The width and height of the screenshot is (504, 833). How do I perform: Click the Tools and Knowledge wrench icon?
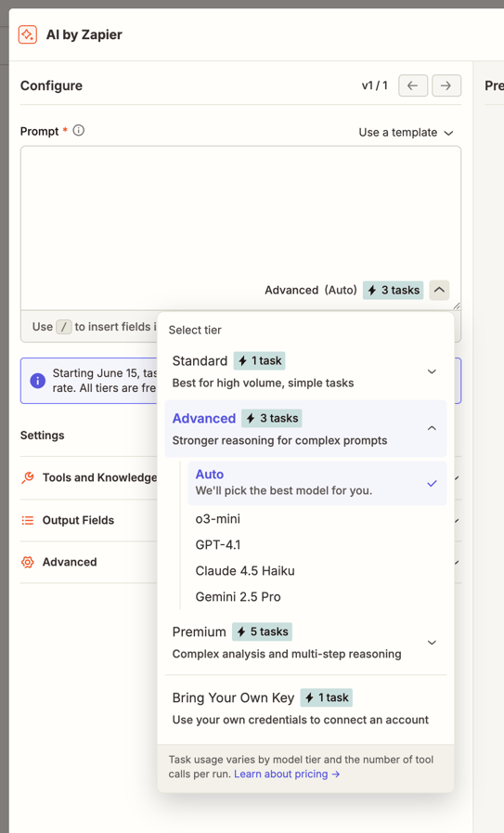click(x=28, y=477)
